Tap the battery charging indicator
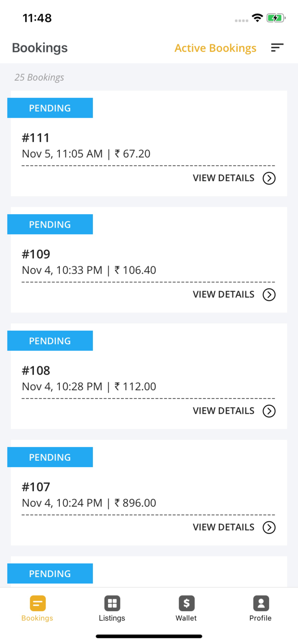 coord(276,18)
